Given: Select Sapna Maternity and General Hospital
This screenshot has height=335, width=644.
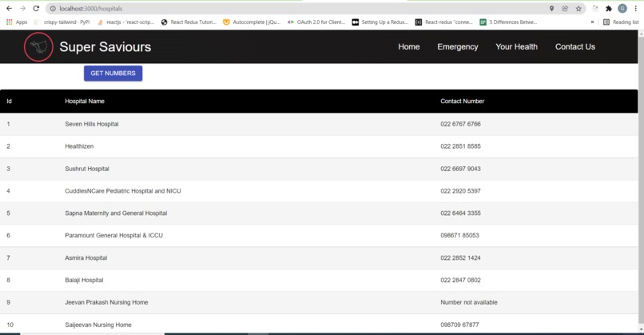Looking at the screenshot, I should [116, 213].
